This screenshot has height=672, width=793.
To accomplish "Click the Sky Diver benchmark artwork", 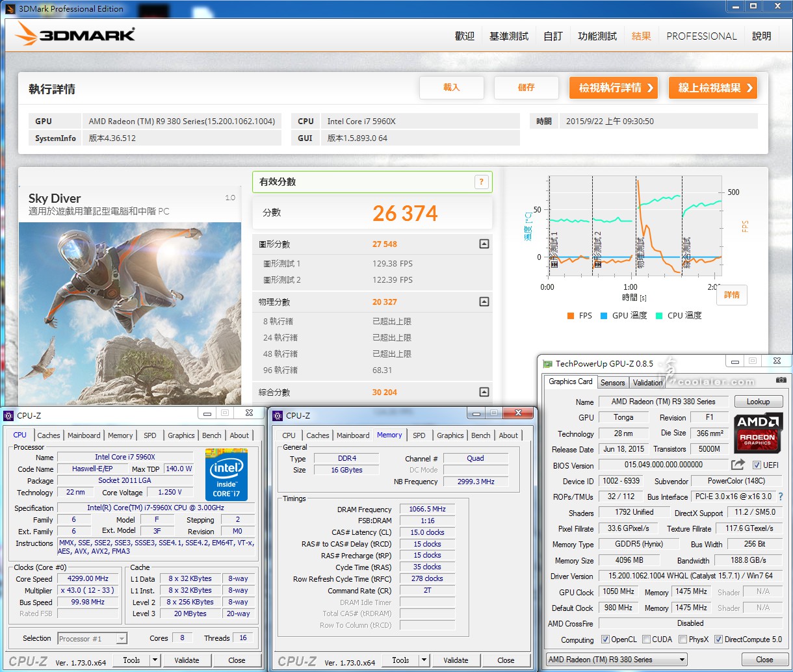I will click(130, 314).
